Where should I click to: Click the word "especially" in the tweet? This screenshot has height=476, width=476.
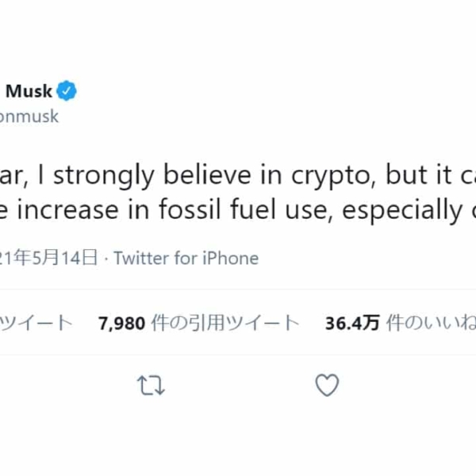(x=402, y=211)
